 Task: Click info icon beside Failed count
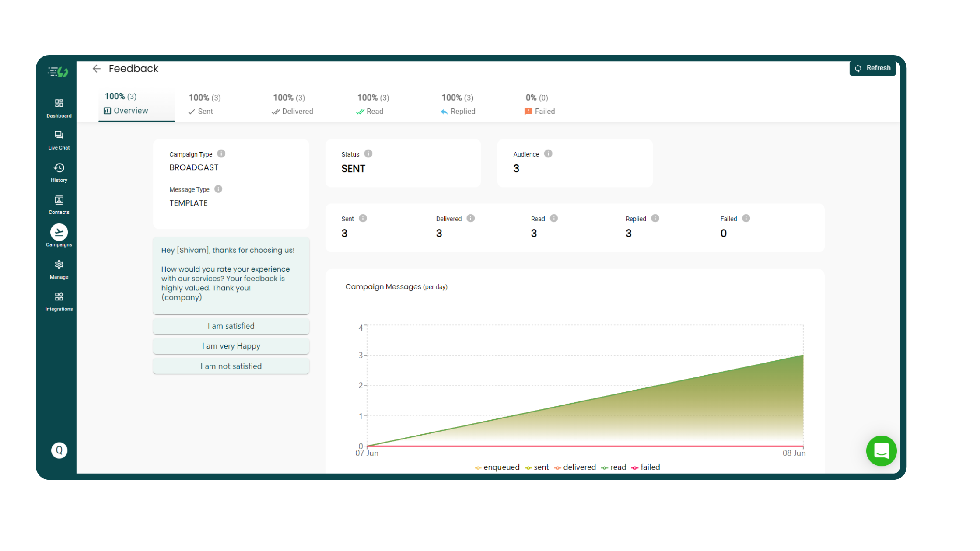pyautogui.click(x=746, y=218)
